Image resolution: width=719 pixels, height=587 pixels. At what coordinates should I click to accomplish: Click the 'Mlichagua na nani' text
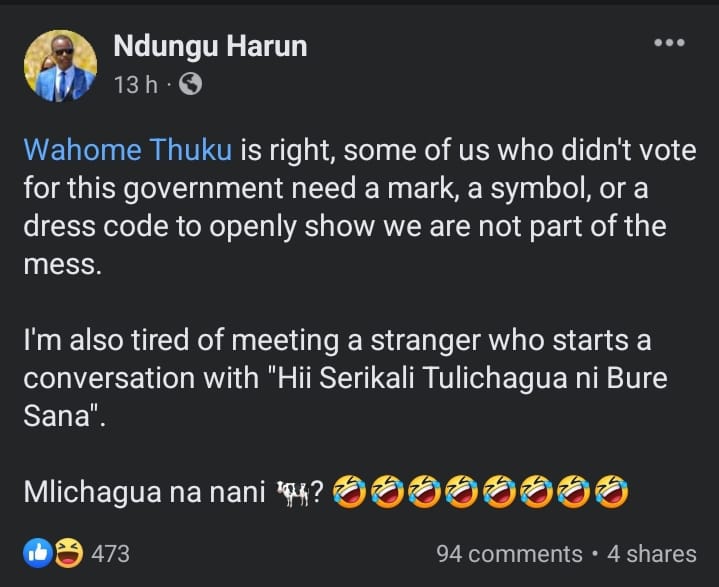pyautogui.click(x=147, y=492)
